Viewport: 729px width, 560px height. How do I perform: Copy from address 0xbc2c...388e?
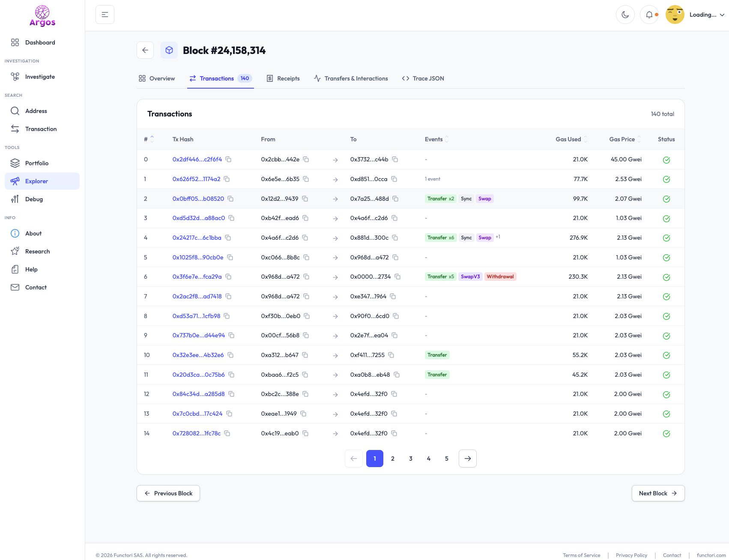click(305, 394)
